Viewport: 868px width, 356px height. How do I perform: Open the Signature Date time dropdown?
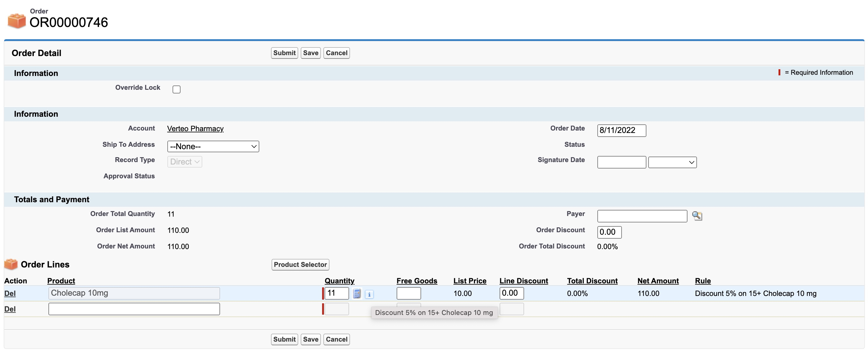pos(672,162)
